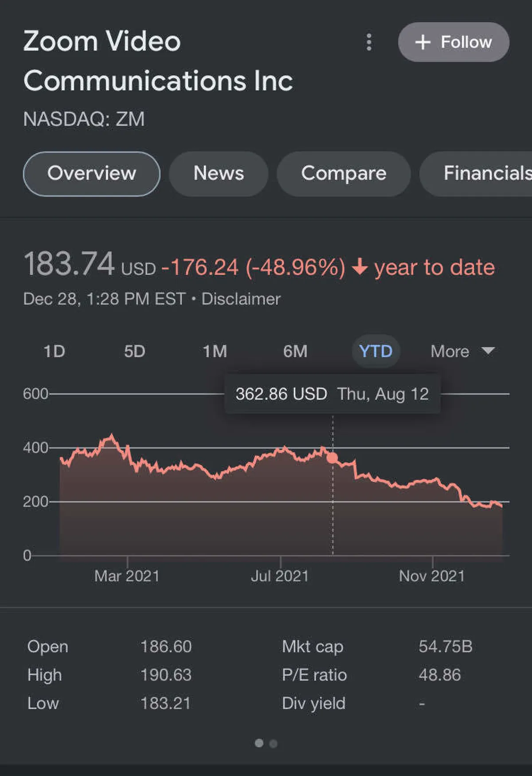Switch to the News tab
This screenshot has width=532, height=776.
(219, 173)
